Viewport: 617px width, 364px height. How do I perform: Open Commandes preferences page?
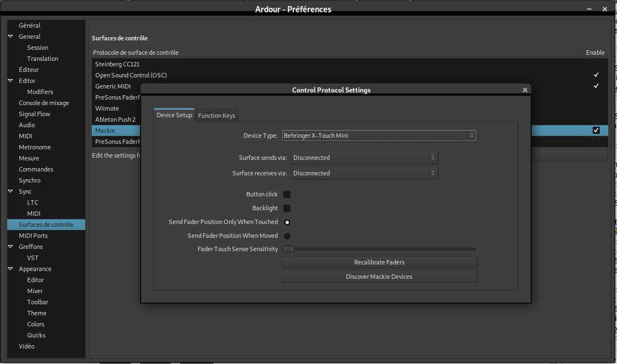(x=36, y=169)
